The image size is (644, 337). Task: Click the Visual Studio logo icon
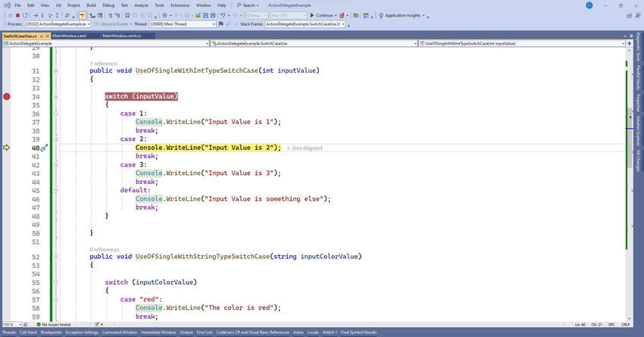6,5
